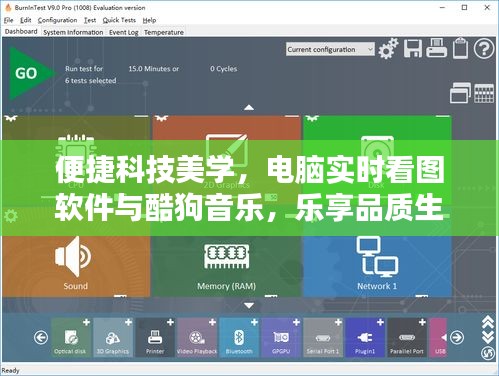499x376 pixels.
Task: Click the Optical disk test icon
Action: [71, 338]
